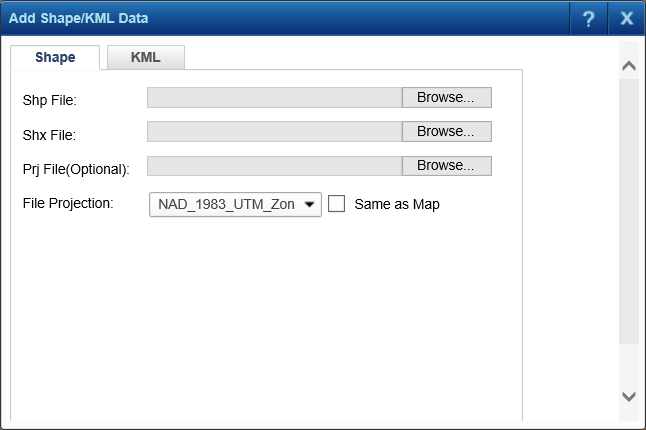This screenshot has width=646, height=430.
Task: Browse for the Shx File
Action: [446, 132]
